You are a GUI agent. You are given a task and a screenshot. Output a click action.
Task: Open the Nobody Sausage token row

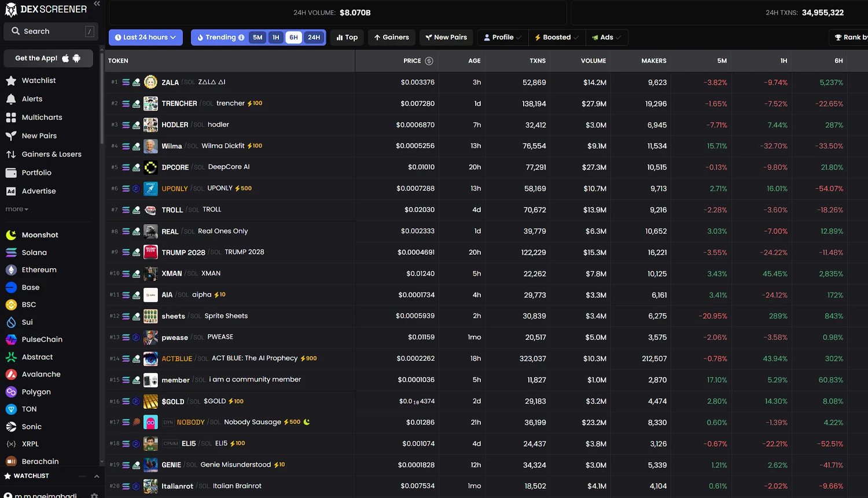click(x=486, y=422)
